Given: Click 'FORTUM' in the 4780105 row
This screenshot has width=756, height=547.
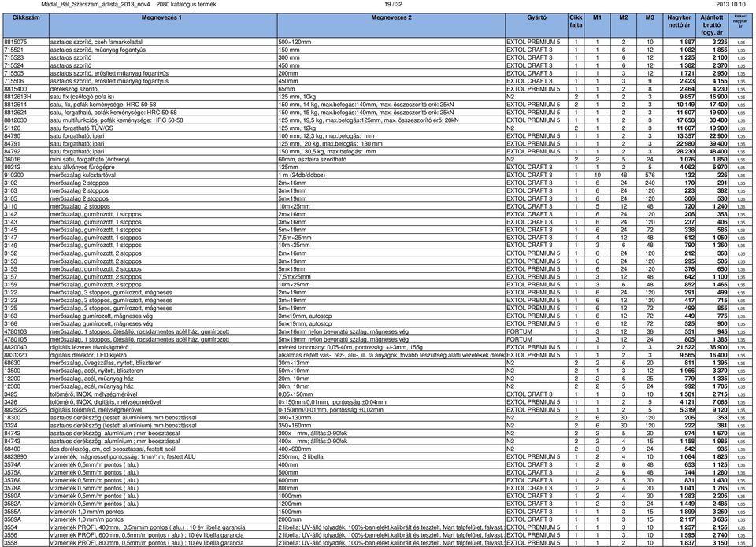Looking at the screenshot, I should click(x=519, y=339).
